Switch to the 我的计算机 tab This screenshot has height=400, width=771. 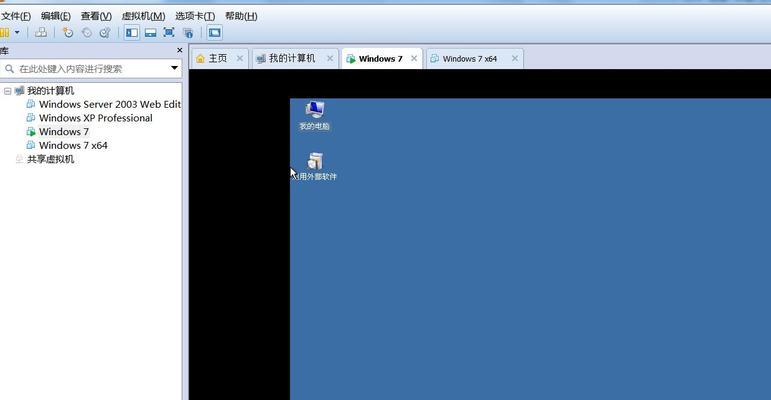[x=295, y=59]
